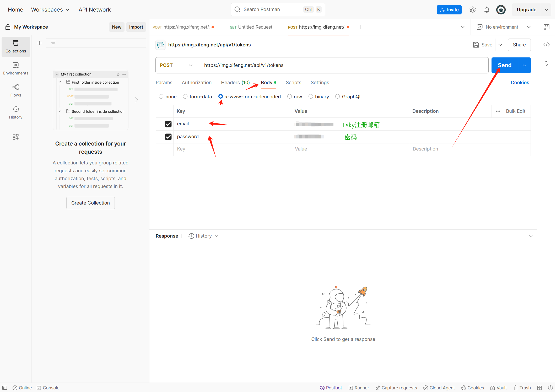This screenshot has width=556, height=392.
Task: Uncheck the password parameter row
Action: [168, 137]
